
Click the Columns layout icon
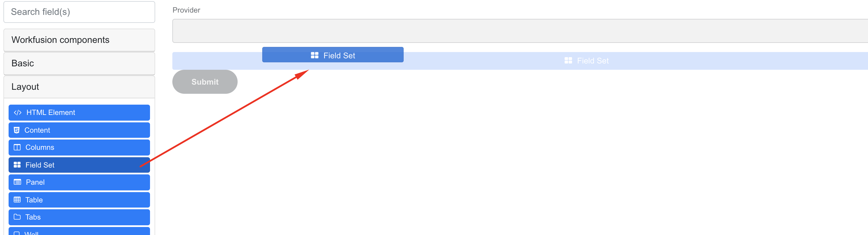pyautogui.click(x=17, y=148)
